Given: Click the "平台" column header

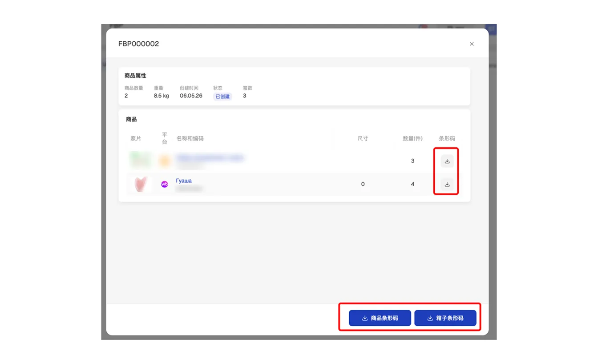Looking at the screenshot, I should (x=165, y=138).
